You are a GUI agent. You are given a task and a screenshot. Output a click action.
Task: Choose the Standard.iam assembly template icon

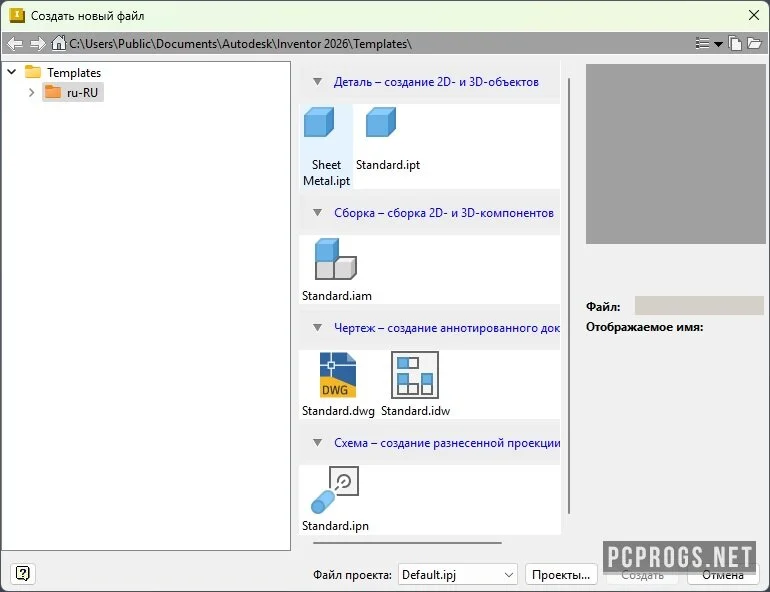(x=335, y=259)
